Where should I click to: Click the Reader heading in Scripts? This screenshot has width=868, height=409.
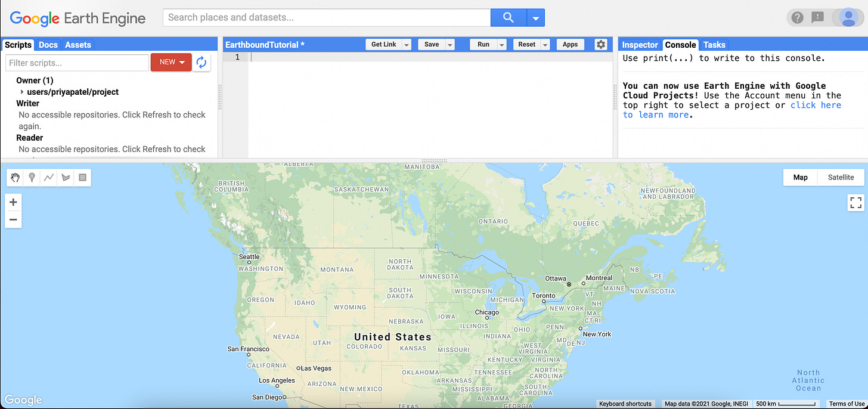(29, 138)
